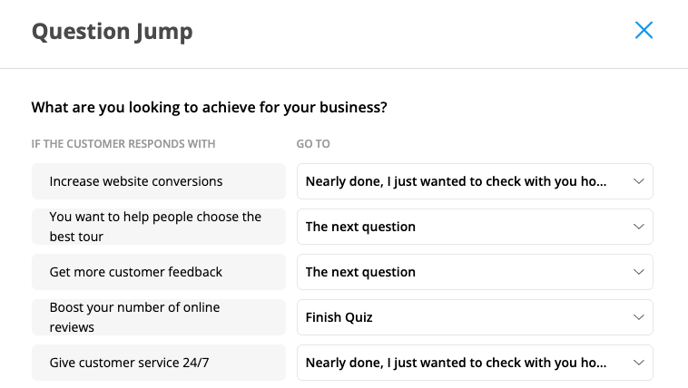Expand 'The next question' dropdown for customer feedback

coord(475,272)
